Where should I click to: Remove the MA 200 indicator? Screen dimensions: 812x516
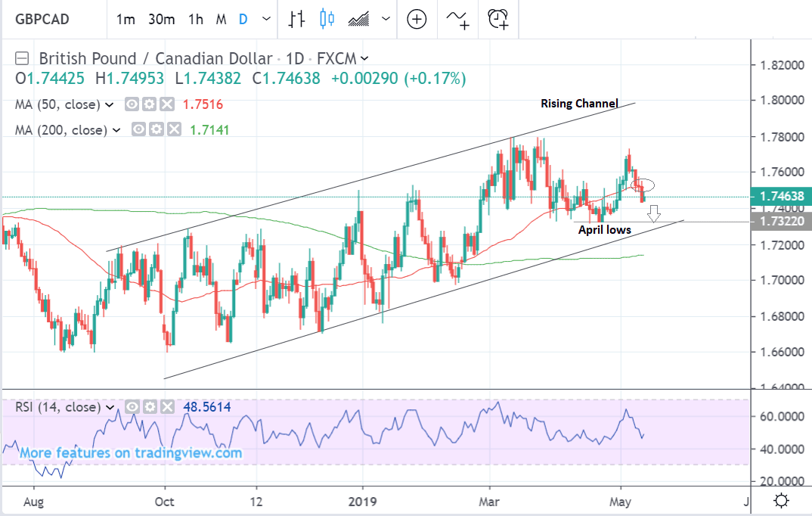point(172,130)
